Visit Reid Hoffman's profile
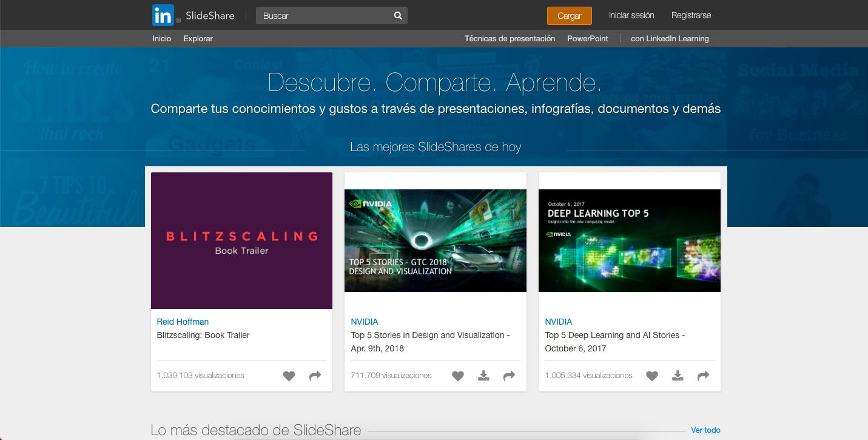Screen dimensions: 868x440 [x=183, y=322]
